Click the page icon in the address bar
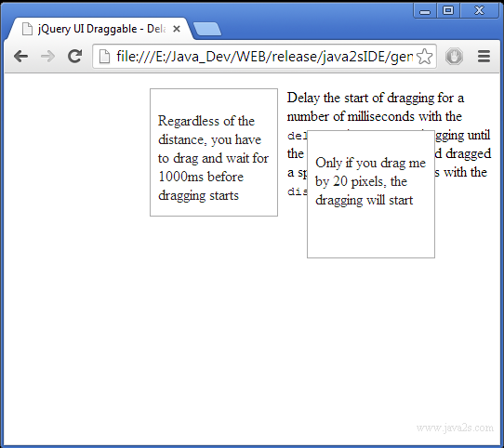 coord(104,57)
